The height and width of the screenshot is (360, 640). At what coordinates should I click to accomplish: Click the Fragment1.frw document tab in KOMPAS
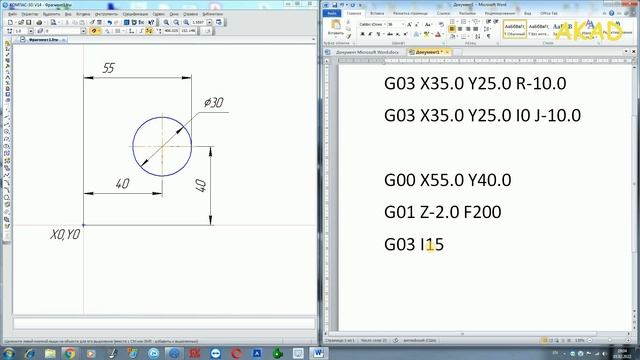coord(43,40)
